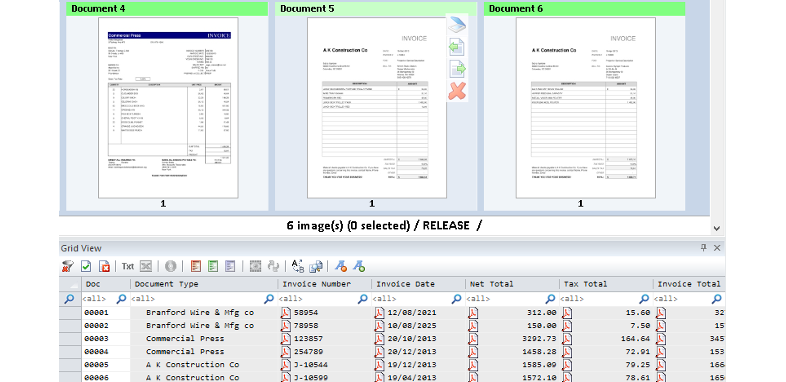Select the row for doc 00001

coord(70,312)
